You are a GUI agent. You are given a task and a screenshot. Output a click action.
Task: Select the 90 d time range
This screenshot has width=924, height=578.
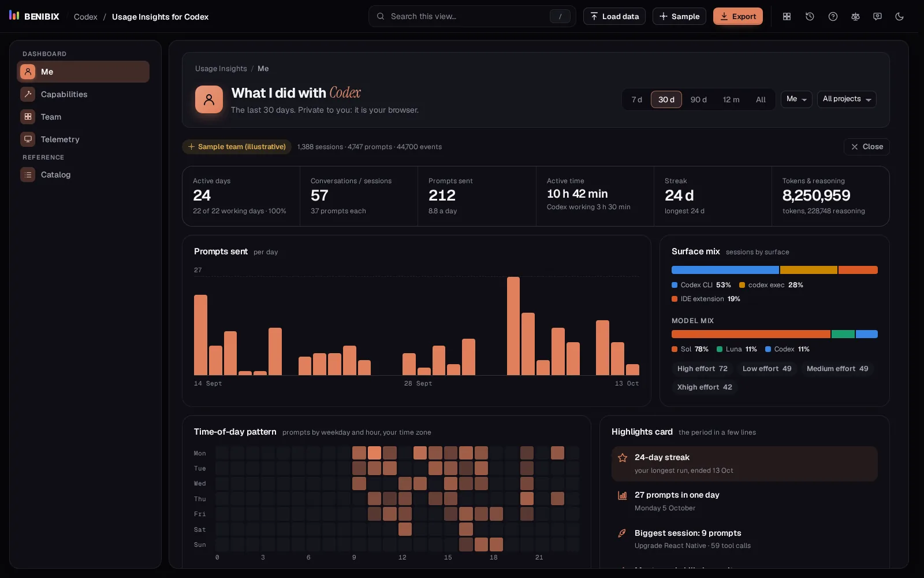tap(699, 99)
